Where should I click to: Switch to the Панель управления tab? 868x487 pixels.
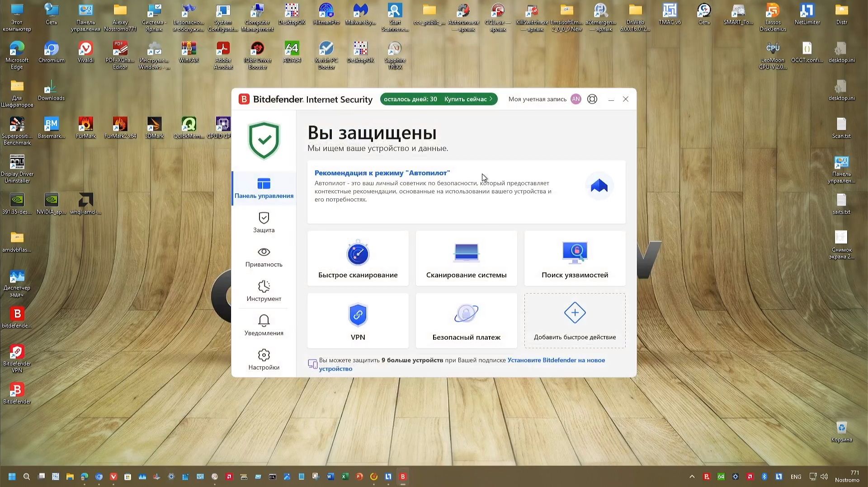click(x=264, y=188)
